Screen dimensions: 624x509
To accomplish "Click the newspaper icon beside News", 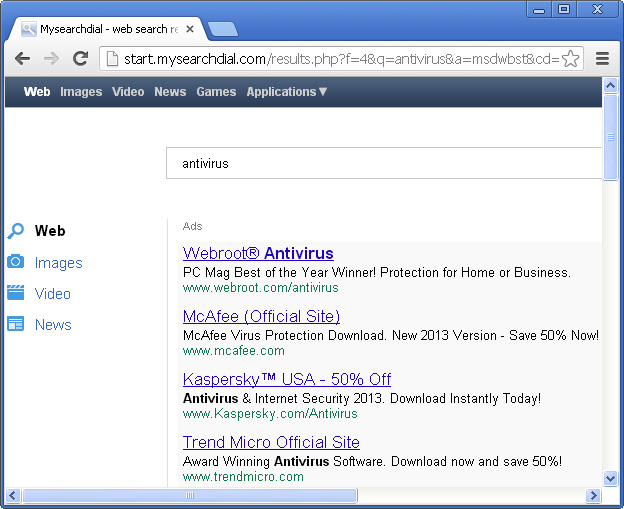I will [16, 324].
